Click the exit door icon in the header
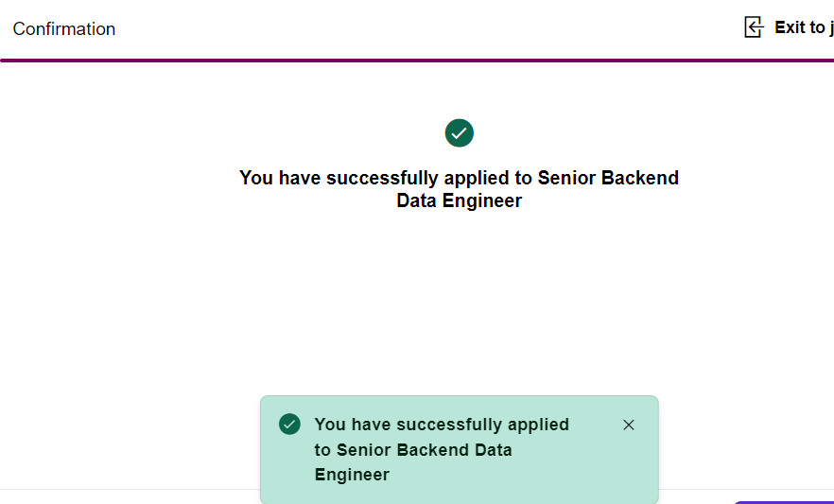The image size is (834, 504). pos(754,27)
